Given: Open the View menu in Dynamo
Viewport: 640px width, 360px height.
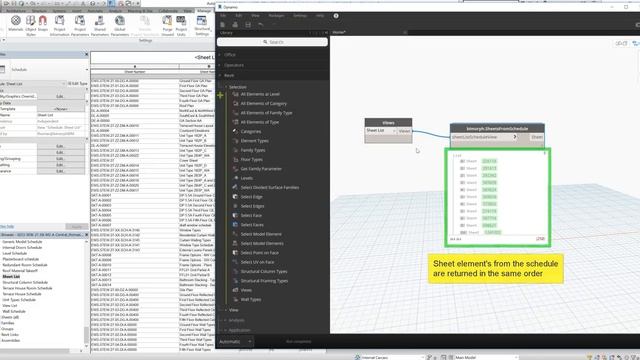Looking at the screenshot, I should tap(255, 16).
